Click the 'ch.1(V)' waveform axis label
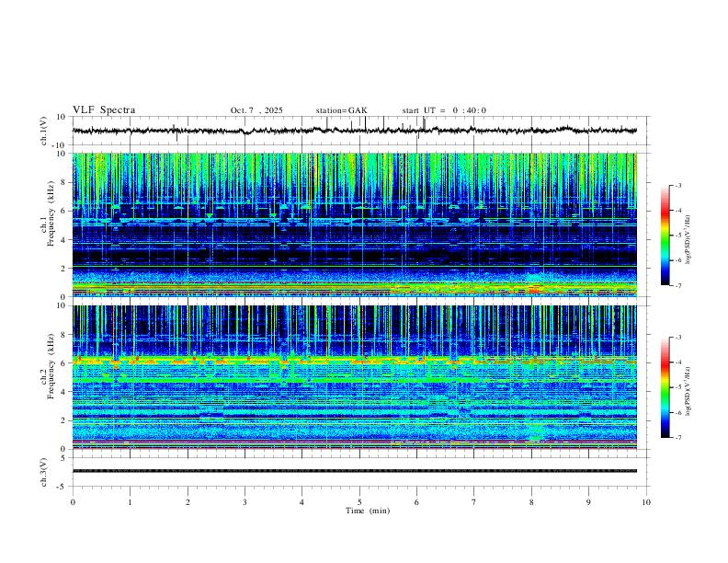The width and height of the screenshot is (728, 563). 44,131
